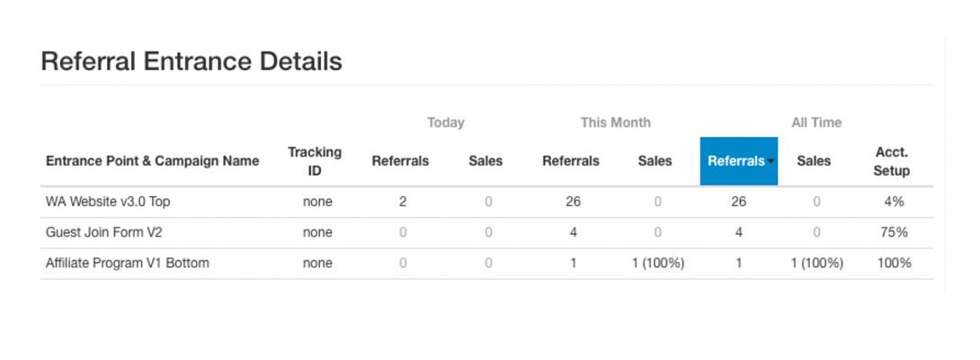Click the Today column group label
Image resolution: width=980 pixels, height=360 pixels.
445,122
